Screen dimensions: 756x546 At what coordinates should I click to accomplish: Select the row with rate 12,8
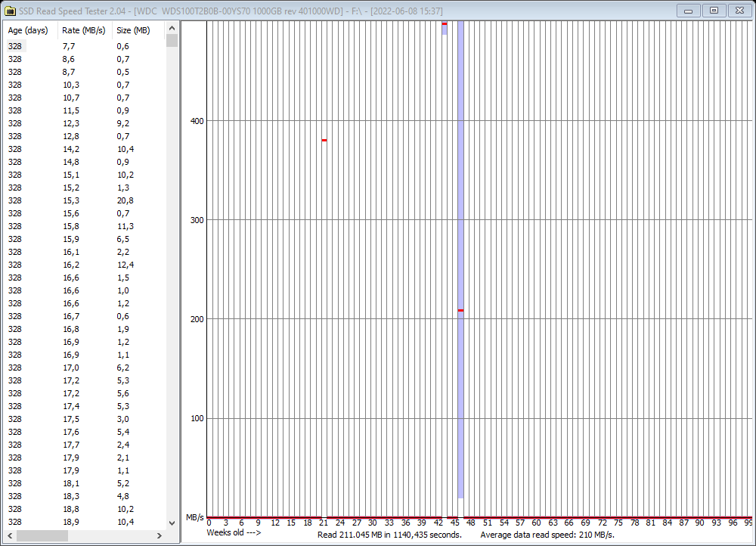[85, 136]
